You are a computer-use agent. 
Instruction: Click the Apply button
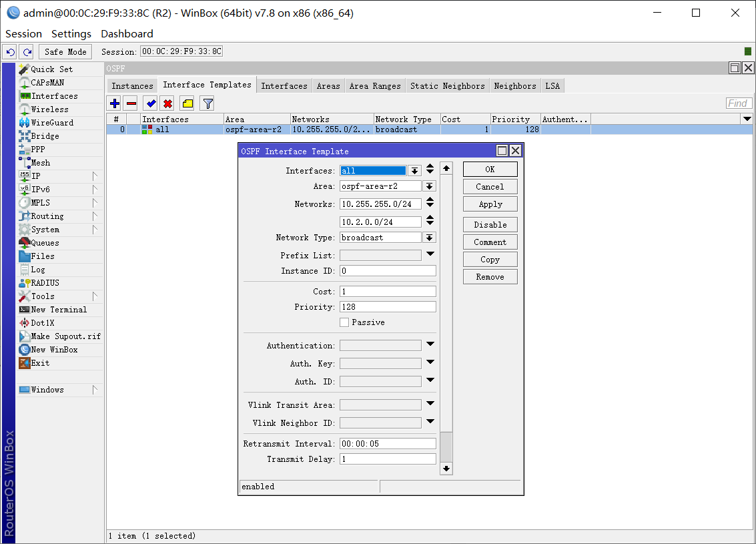point(490,204)
